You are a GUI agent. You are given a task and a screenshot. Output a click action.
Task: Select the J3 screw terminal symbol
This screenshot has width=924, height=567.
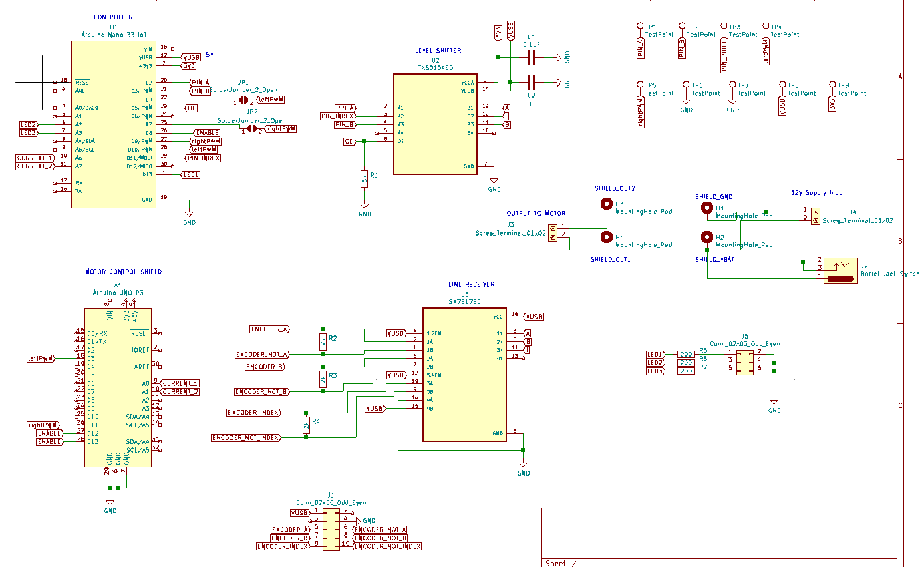(553, 232)
